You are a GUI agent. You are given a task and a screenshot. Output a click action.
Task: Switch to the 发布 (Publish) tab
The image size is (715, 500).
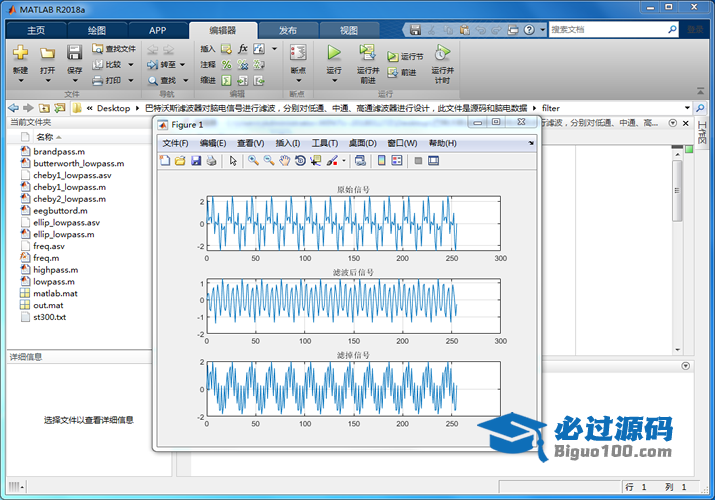click(288, 31)
